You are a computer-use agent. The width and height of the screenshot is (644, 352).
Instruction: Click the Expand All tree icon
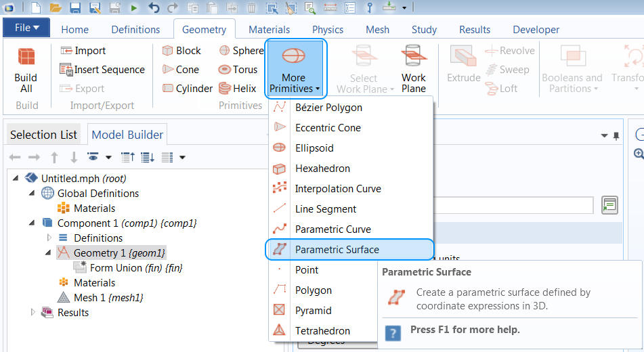[148, 157]
